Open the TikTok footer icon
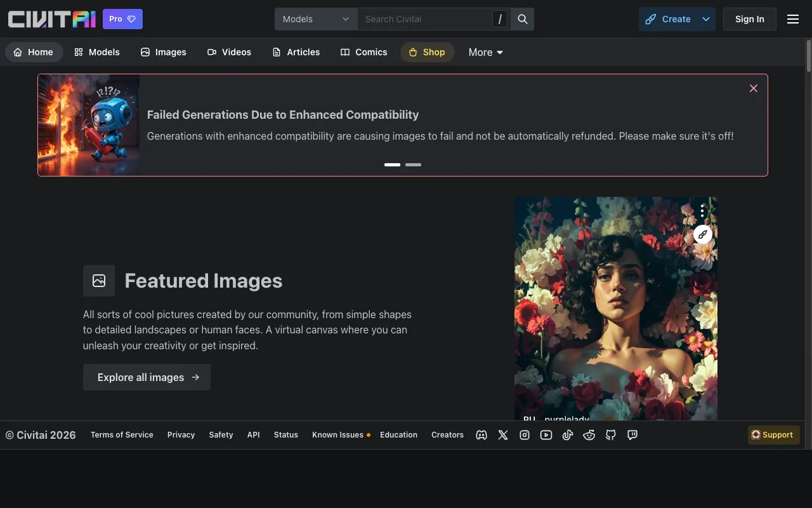 (x=568, y=435)
